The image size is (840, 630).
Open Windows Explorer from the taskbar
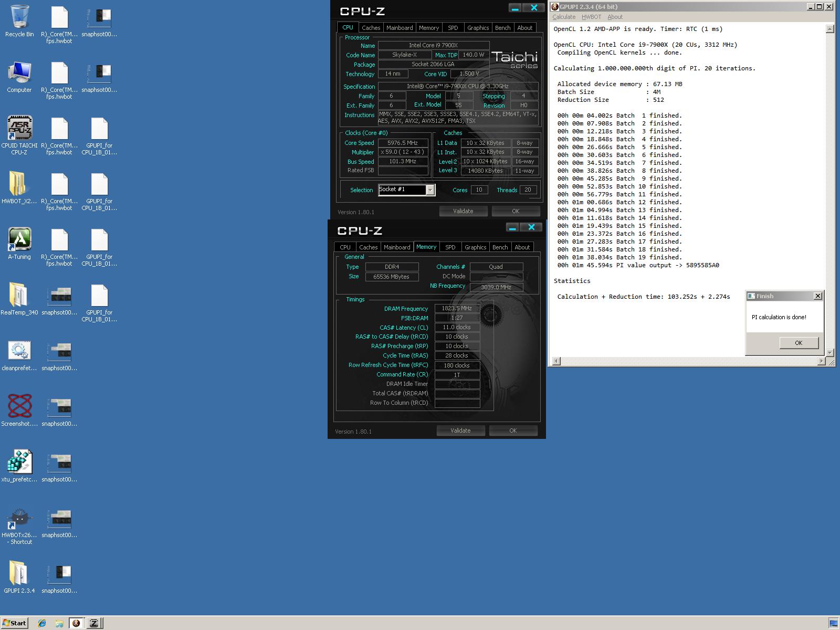59,623
